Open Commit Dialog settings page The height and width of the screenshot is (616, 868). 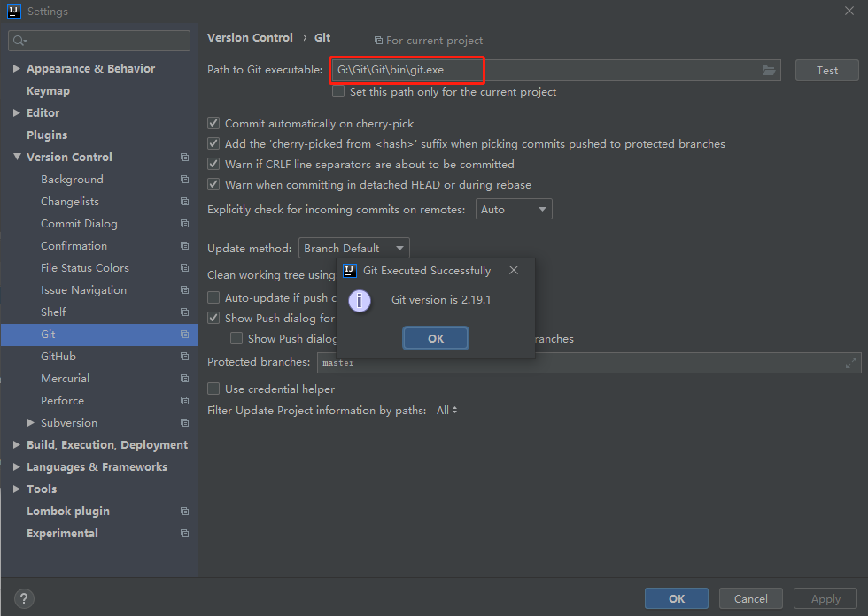tap(79, 223)
